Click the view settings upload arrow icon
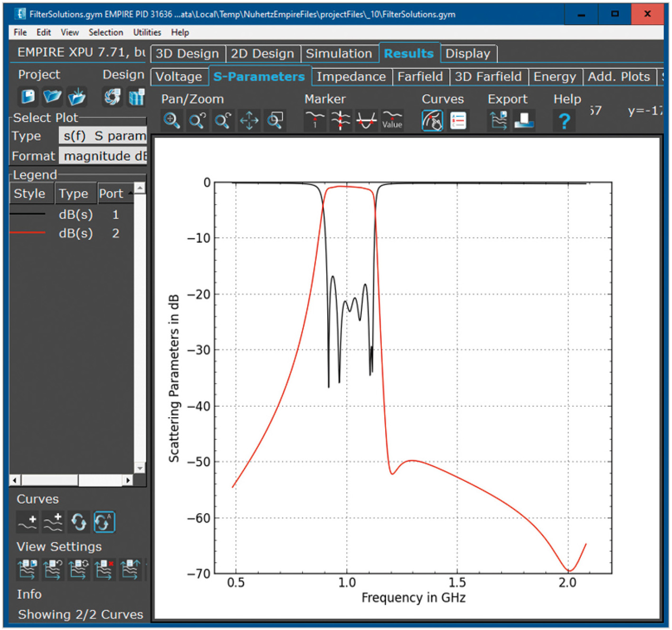672x630 pixels. [x=130, y=569]
